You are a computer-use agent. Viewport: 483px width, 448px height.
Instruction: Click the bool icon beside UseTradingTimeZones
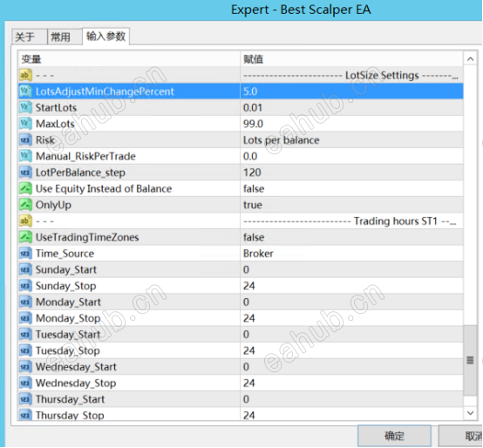[25, 237]
